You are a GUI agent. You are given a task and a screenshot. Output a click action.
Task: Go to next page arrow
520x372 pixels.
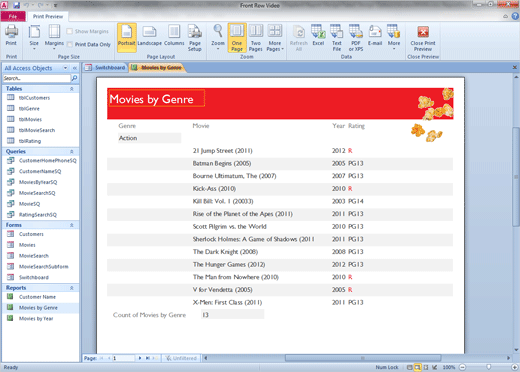tap(140, 358)
